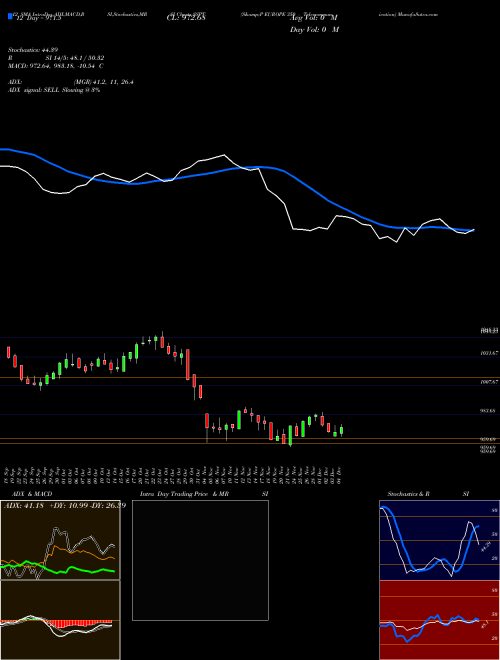Click the 1007.67 price axis label
The height and width of the screenshot is (660, 500).
coord(489,382)
